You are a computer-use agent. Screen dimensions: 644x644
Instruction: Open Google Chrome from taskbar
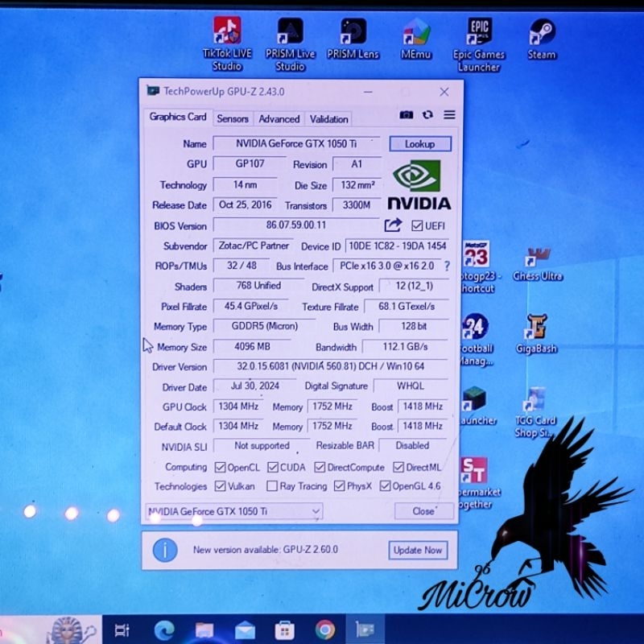coord(325,630)
